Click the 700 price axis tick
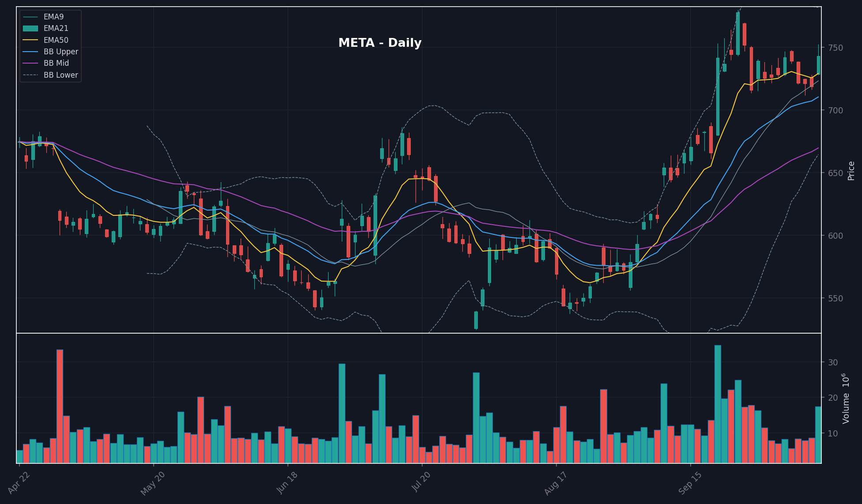Screen dimensions: 862x504 coord(836,110)
